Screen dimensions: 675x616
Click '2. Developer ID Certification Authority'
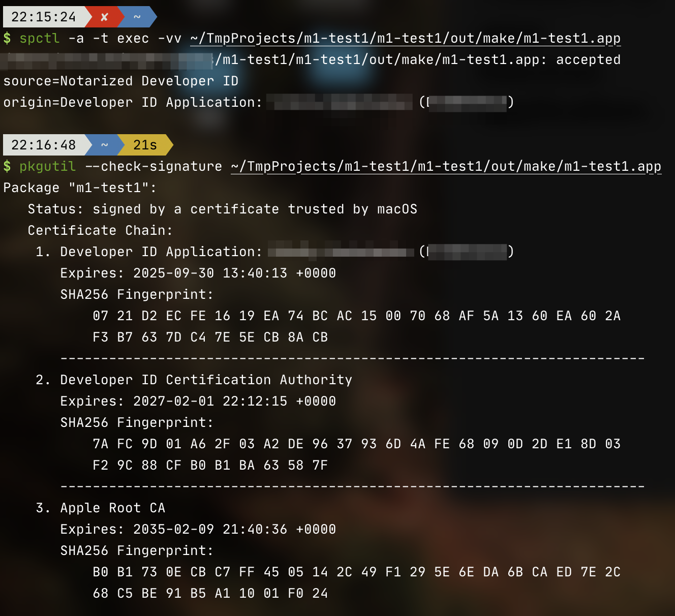click(194, 380)
